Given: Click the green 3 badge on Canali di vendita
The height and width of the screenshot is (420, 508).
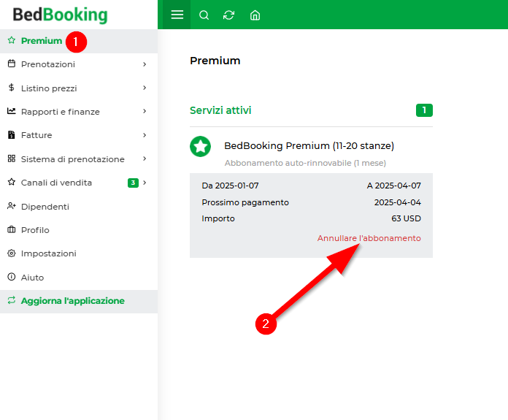Looking at the screenshot, I should click(x=133, y=183).
